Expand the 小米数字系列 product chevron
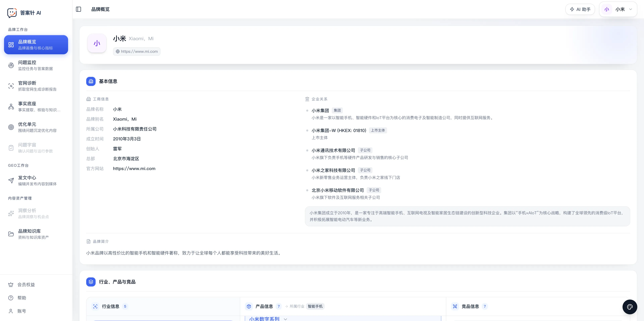Screen dimensions: 644x321 285,319
